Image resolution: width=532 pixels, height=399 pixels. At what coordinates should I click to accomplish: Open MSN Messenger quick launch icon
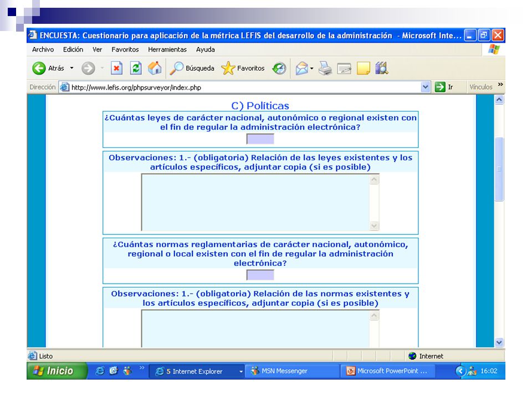coord(127,371)
